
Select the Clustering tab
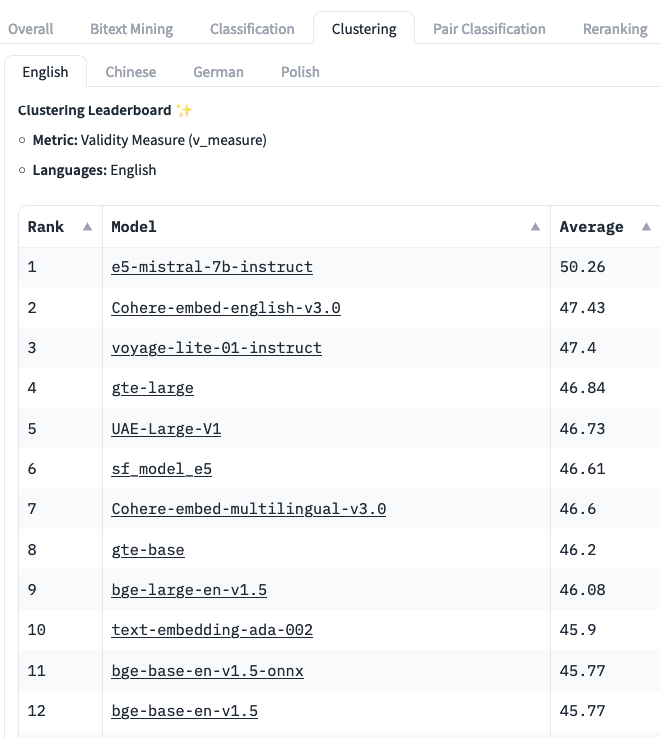(364, 29)
